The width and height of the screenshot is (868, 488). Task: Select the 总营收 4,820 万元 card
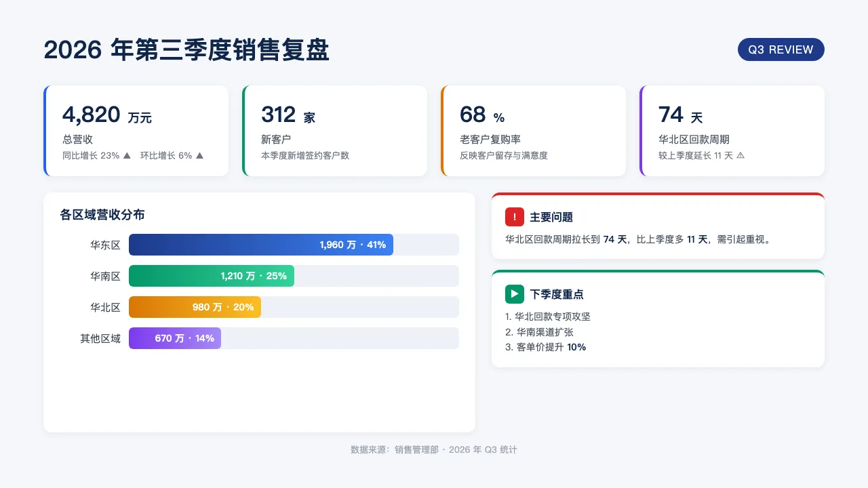pyautogui.click(x=136, y=131)
